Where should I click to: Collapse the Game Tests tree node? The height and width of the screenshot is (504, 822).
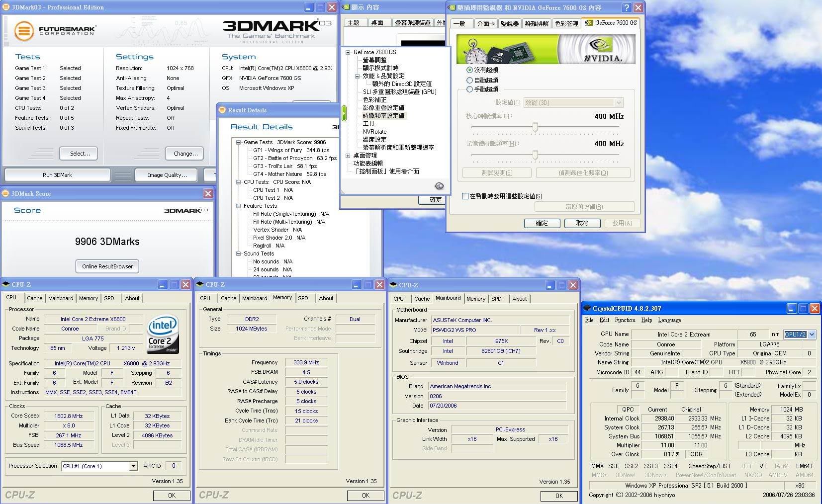coord(239,142)
